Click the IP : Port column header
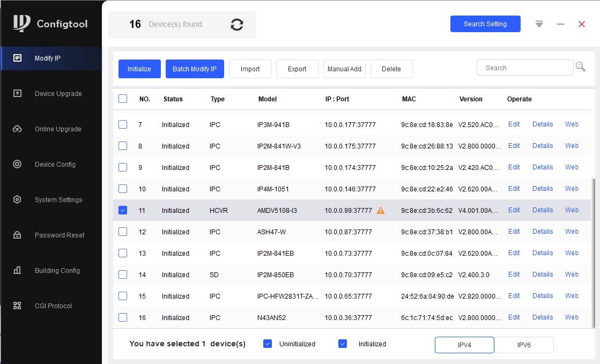 (x=337, y=99)
